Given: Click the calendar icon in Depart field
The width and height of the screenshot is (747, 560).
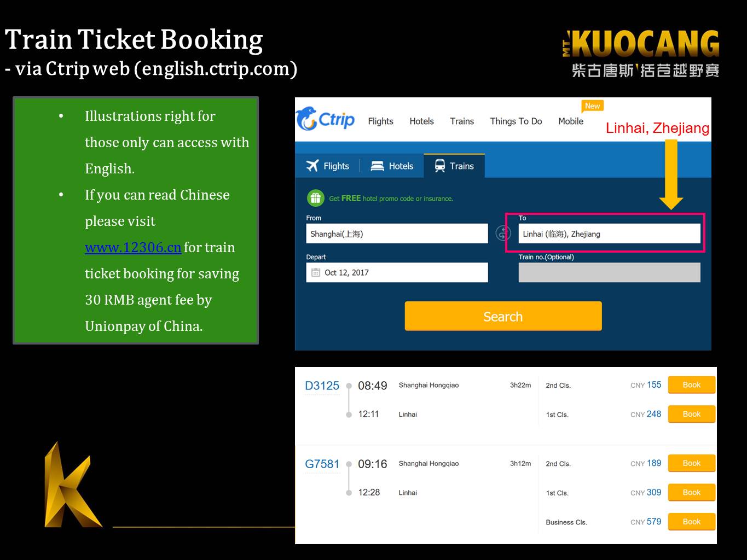Looking at the screenshot, I should [316, 272].
